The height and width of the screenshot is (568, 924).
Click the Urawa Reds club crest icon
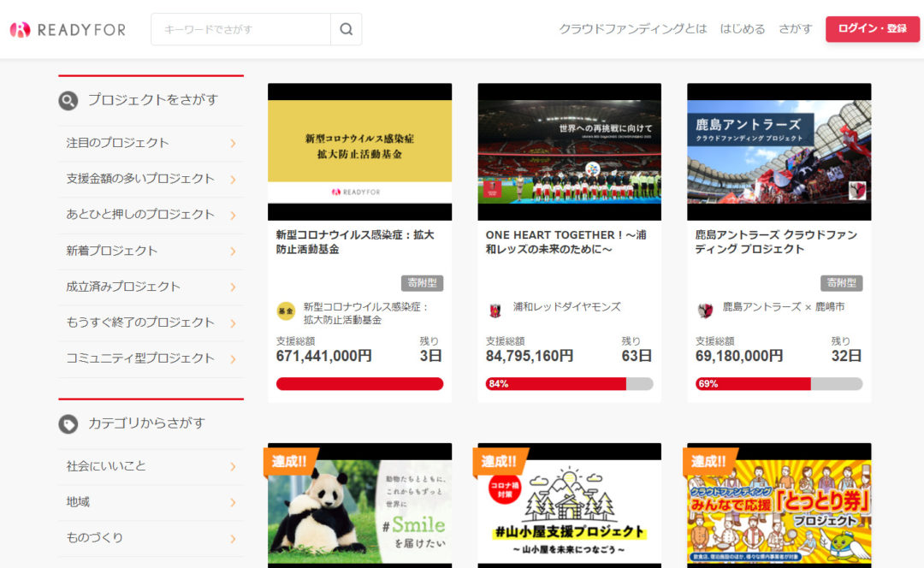click(495, 310)
